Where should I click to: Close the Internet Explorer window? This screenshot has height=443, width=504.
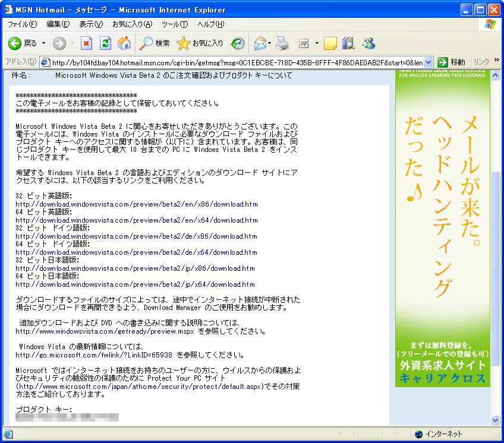pyautogui.click(x=494, y=10)
